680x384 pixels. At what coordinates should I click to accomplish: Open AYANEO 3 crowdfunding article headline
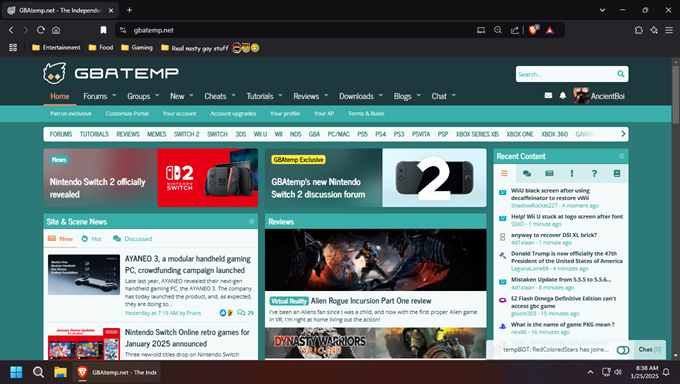pyautogui.click(x=188, y=264)
